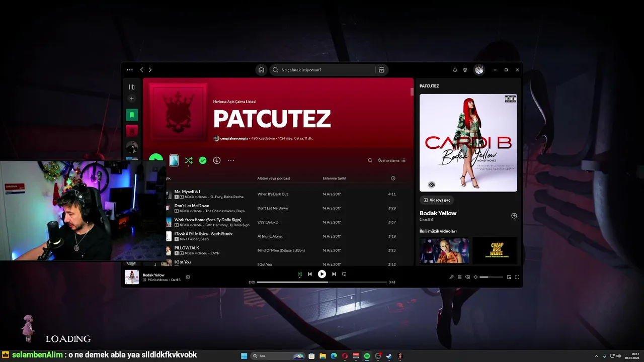Click the 'Videoya geç' button
Image resolution: width=644 pixels, height=362 pixels.
(x=437, y=200)
